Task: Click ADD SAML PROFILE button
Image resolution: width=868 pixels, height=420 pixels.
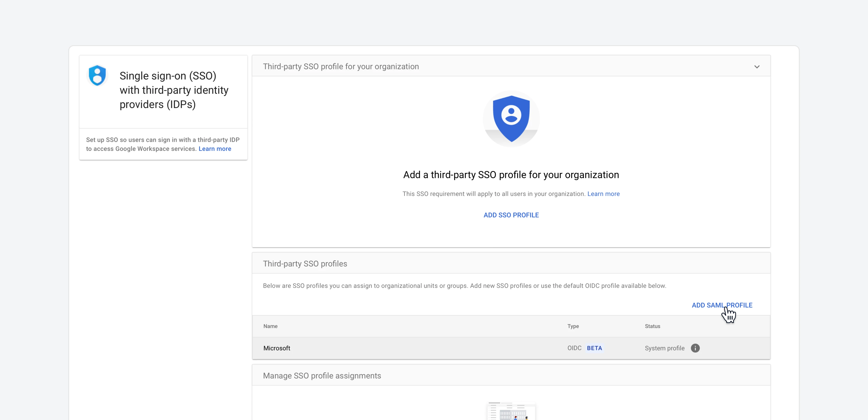Action: pos(722,305)
